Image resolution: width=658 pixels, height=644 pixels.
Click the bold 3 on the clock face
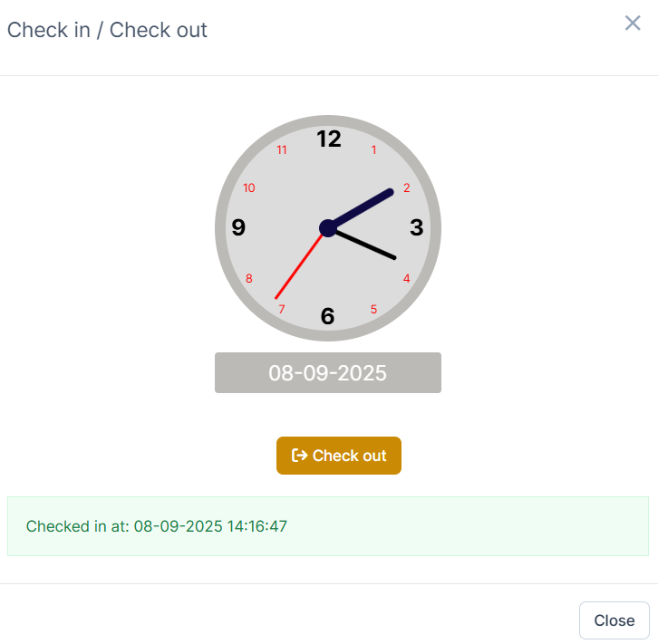(x=416, y=227)
